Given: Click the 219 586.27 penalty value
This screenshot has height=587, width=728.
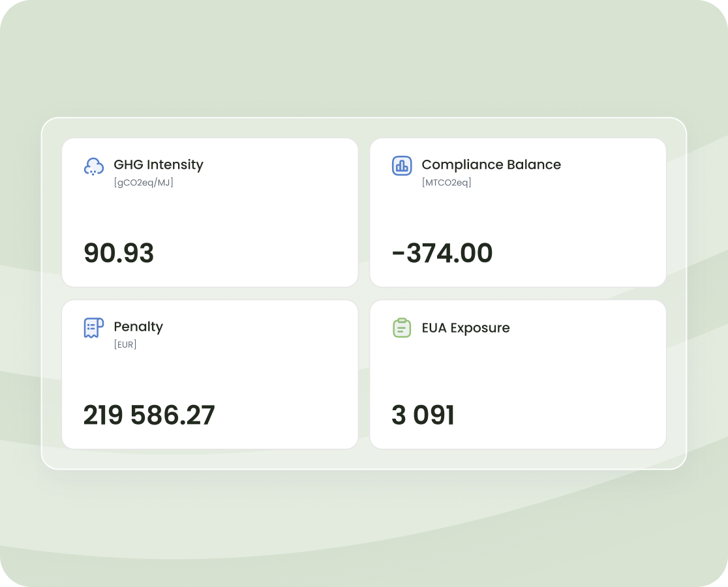Looking at the screenshot, I should point(149,415).
